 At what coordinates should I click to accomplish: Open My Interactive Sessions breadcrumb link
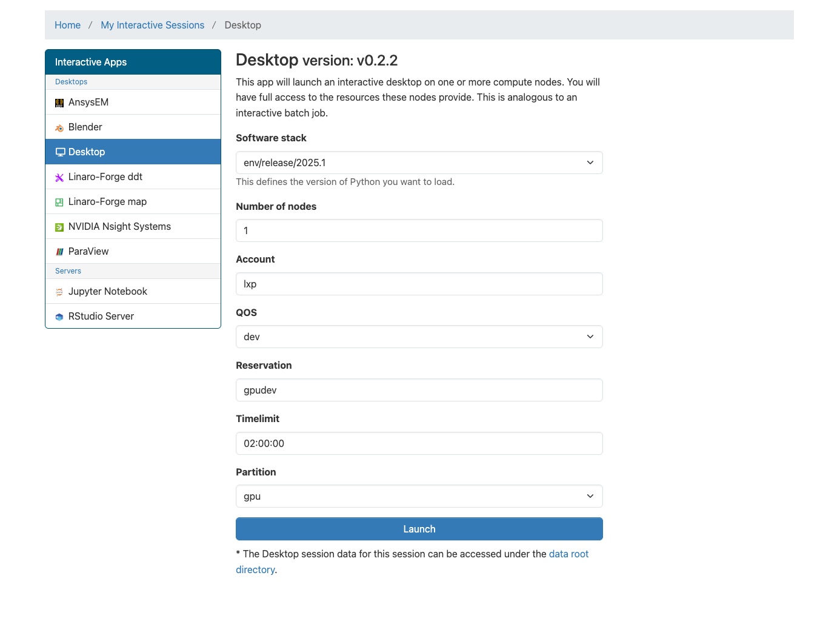click(152, 25)
